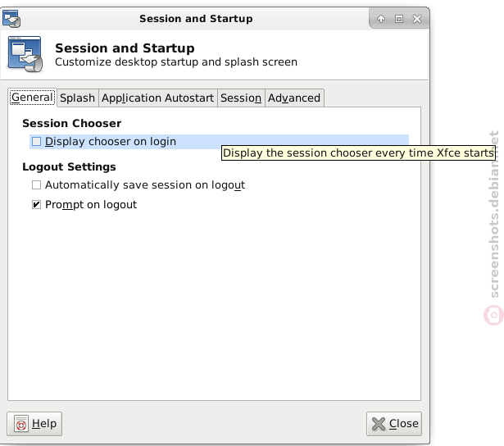504x446 pixels.
Task: Click the Session and Startup title bar text
Action: 196,19
